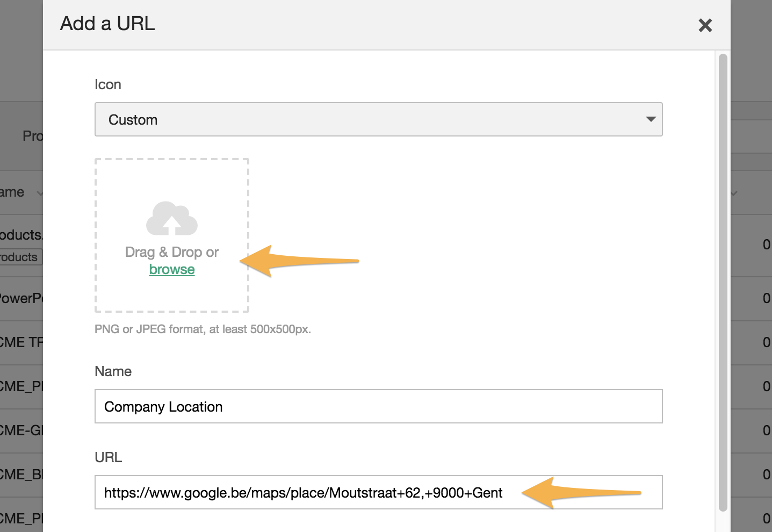Open the Icon dropdown set to Custom

click(x=378, y=119)
